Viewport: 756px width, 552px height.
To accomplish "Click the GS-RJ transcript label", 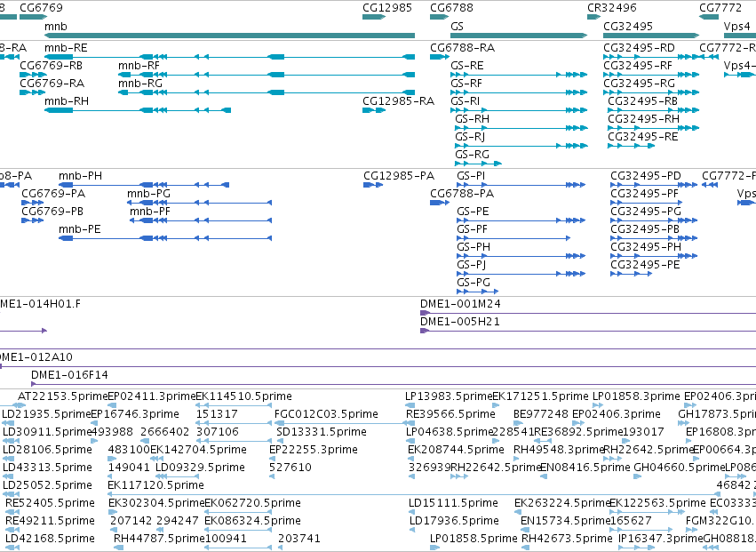I will tap(470, 137).
